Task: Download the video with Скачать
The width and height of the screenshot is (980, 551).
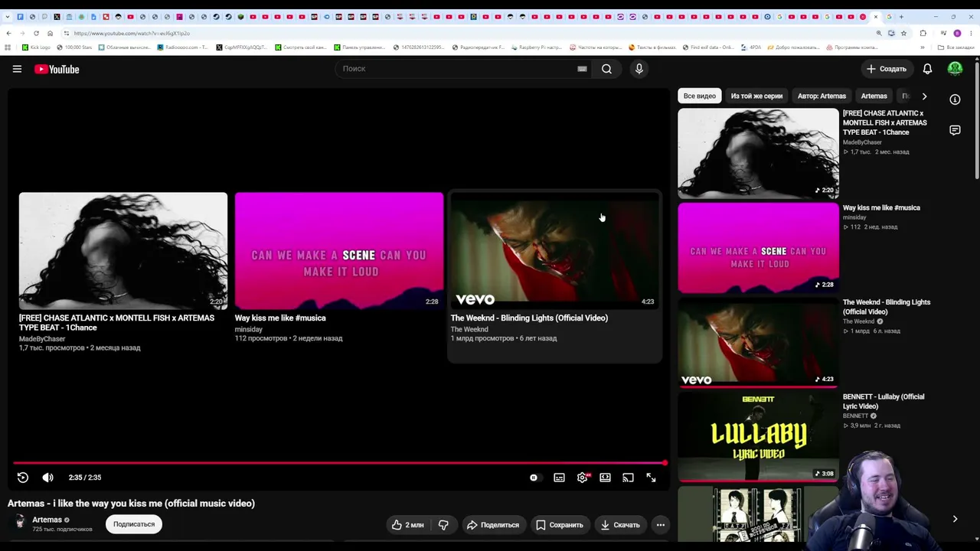Action: pos(620,525)
